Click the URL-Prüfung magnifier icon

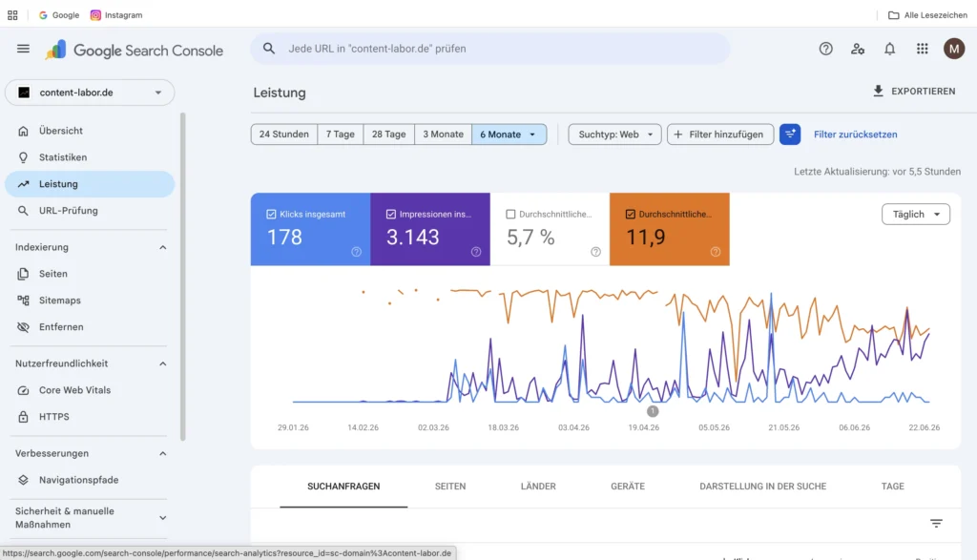click(x=23, y=211)
